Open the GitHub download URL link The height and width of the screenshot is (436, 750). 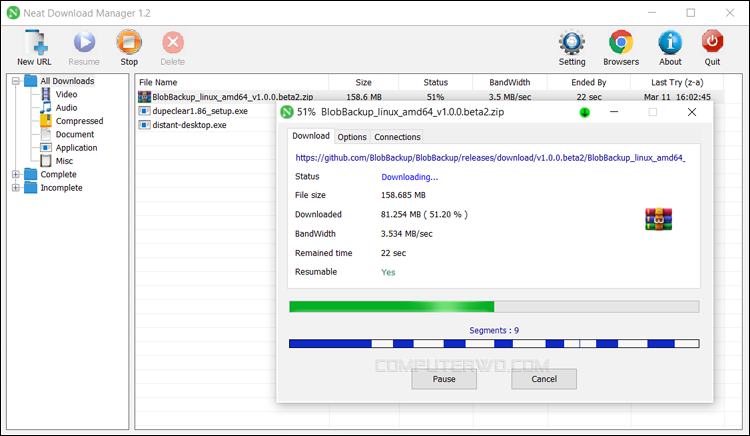[x=490, y=158]
